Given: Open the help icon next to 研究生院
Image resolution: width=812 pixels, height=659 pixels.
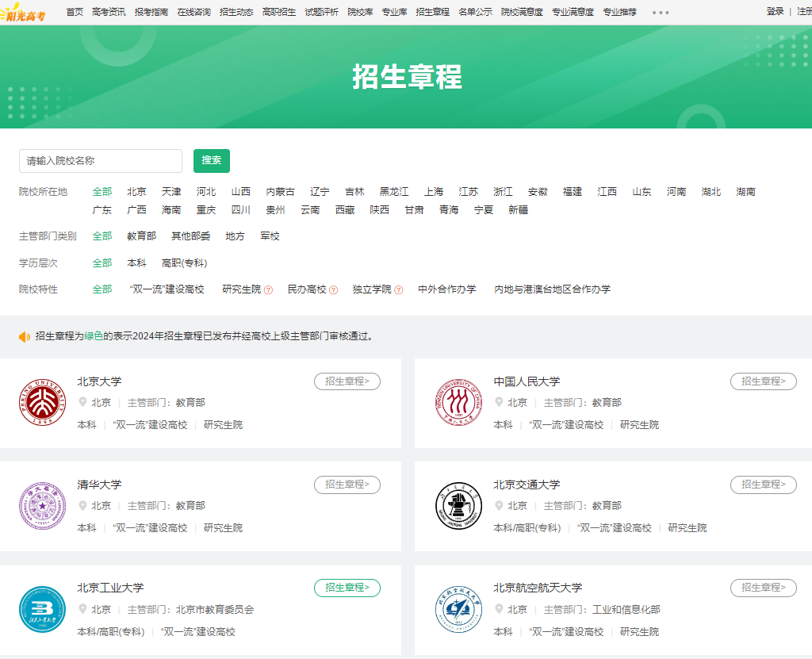Looking at the screenshot, I should [270, 289].
